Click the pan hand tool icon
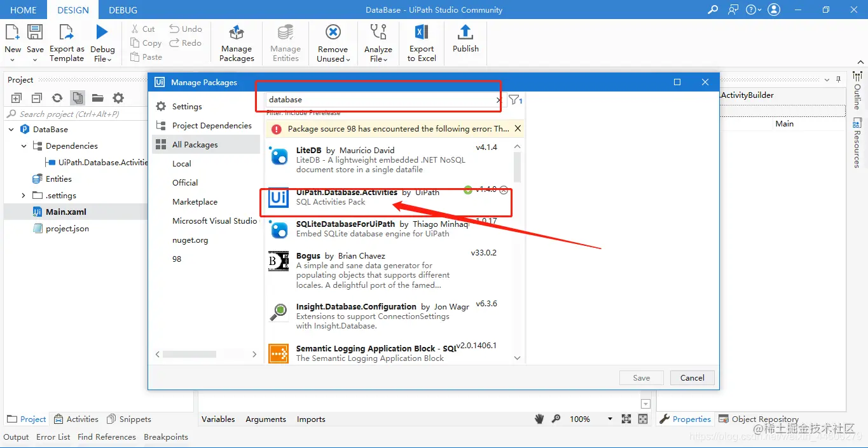868x448 pixels. (x=539, y=419)
